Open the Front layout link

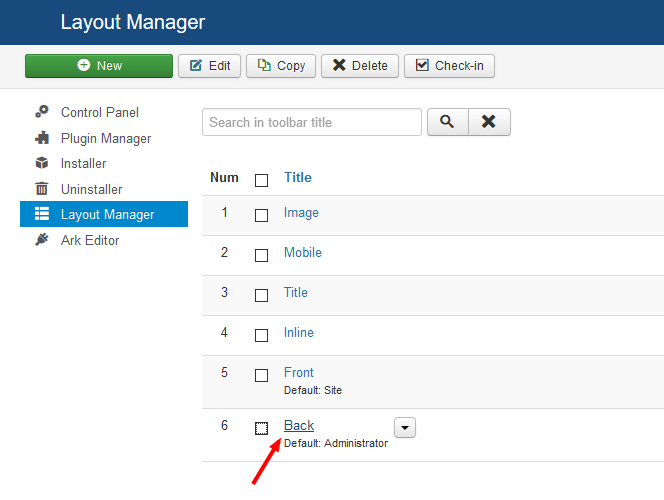click(299, 372)
